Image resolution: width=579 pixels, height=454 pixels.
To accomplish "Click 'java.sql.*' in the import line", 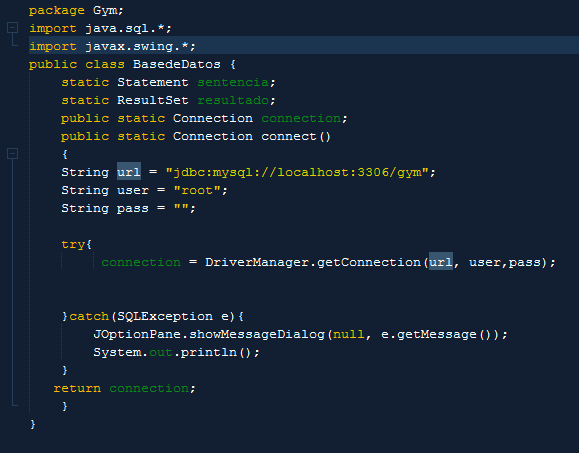I will click(124, 28).
